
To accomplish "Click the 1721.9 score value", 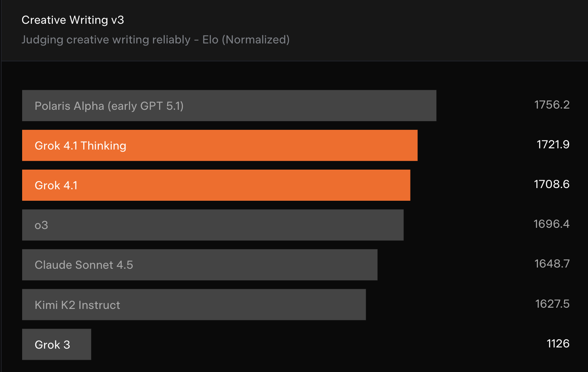I will point(553,145).
